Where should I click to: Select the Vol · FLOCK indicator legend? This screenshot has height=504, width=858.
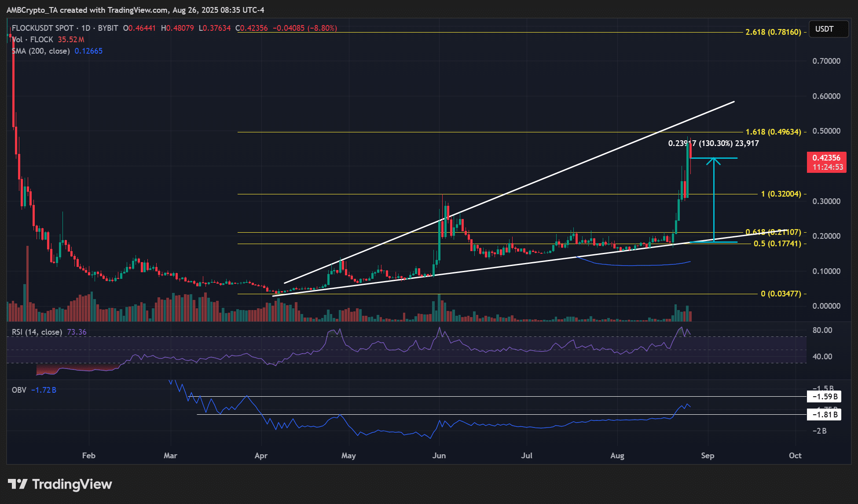pos(33,40)
